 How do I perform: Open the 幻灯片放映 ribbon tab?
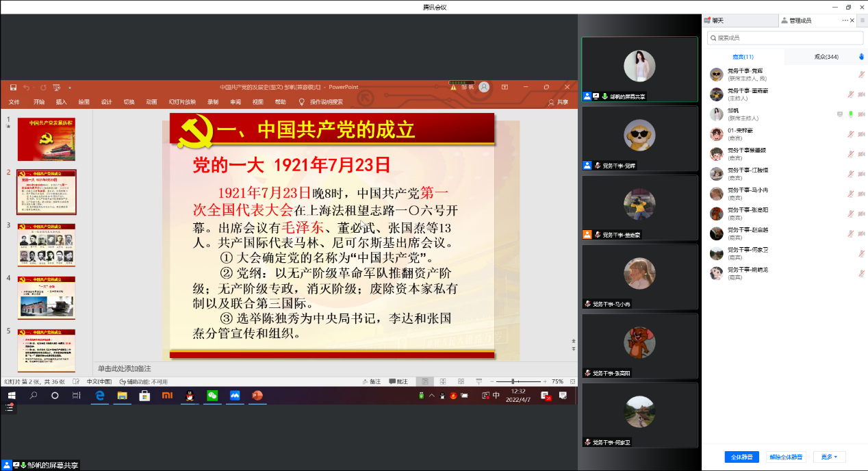coord(182,102)
